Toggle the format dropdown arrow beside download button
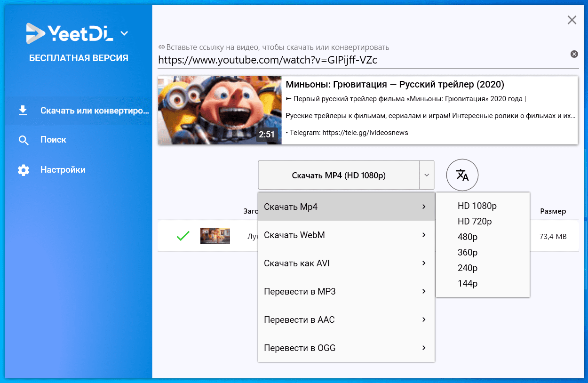The image size is (588, 383). [427, 176]
